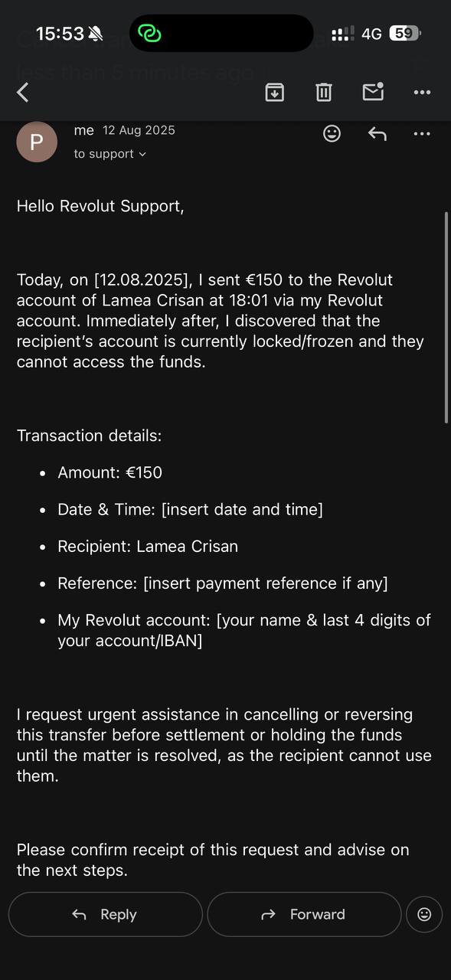Viewport: 451px width, 980px height.
Task: Open the emoji picker at bottom right
Action: [424, 914]
